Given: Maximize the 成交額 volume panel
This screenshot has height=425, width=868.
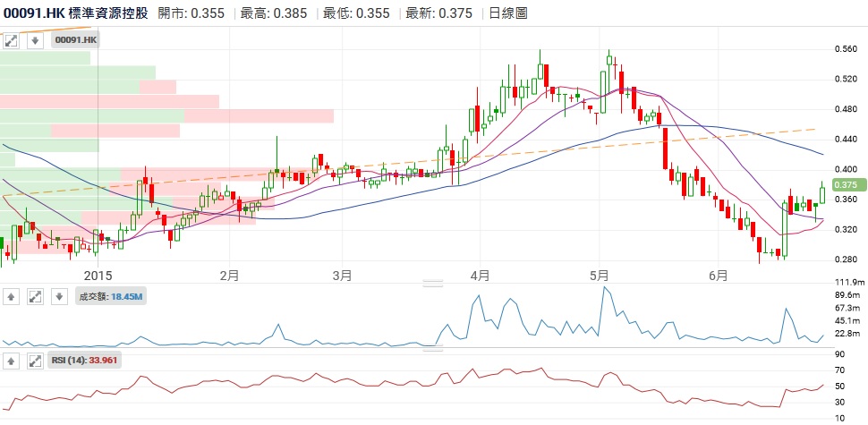Looking at the screenshot, I should pyautogui.click(x=36, y=296).
